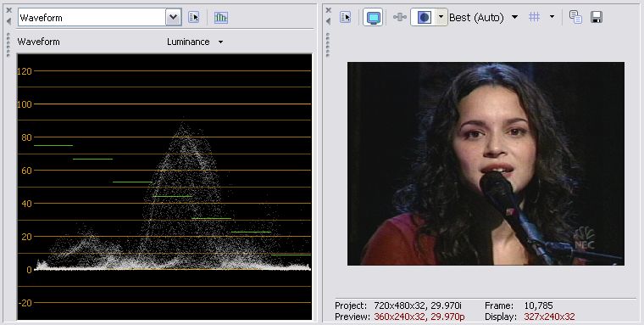Toggle update scopes while playing

(221, 17)
